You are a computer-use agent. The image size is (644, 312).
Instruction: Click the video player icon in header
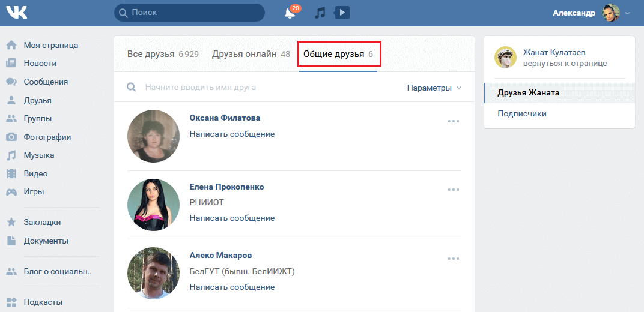pyautogui.click(x=342, y=13)
